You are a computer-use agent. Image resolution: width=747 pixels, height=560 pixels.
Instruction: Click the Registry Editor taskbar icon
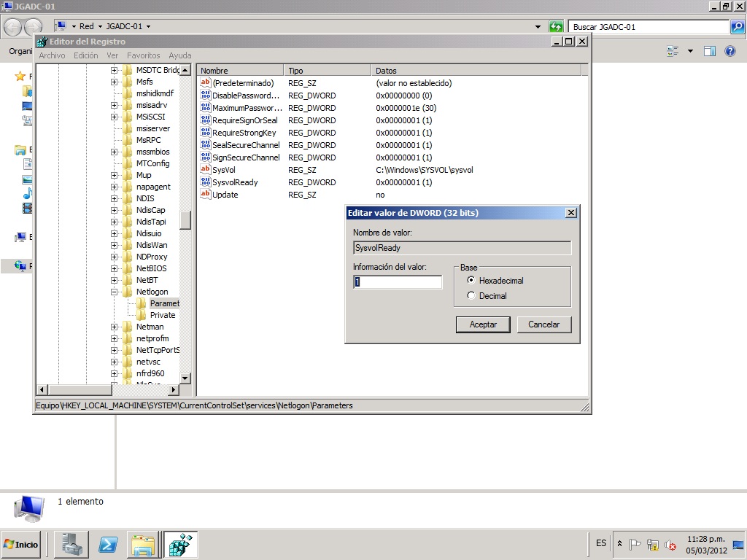point(181,544)
